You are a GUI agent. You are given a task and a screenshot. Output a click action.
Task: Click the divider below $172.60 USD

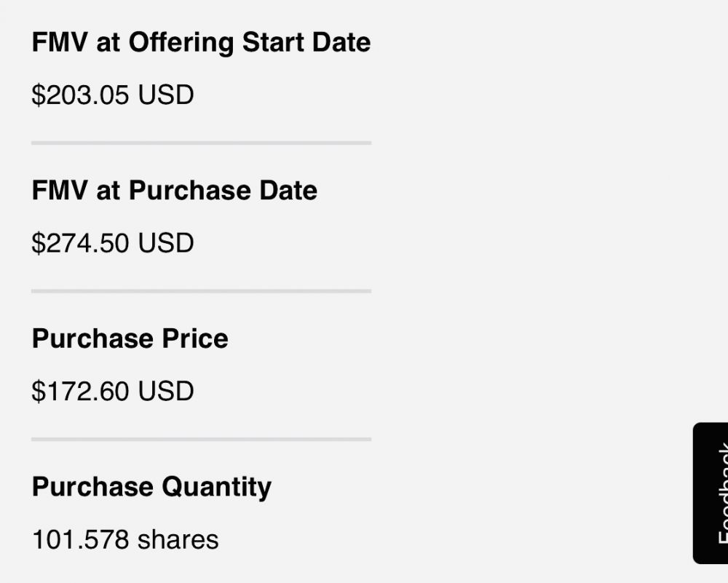[201, 440]
